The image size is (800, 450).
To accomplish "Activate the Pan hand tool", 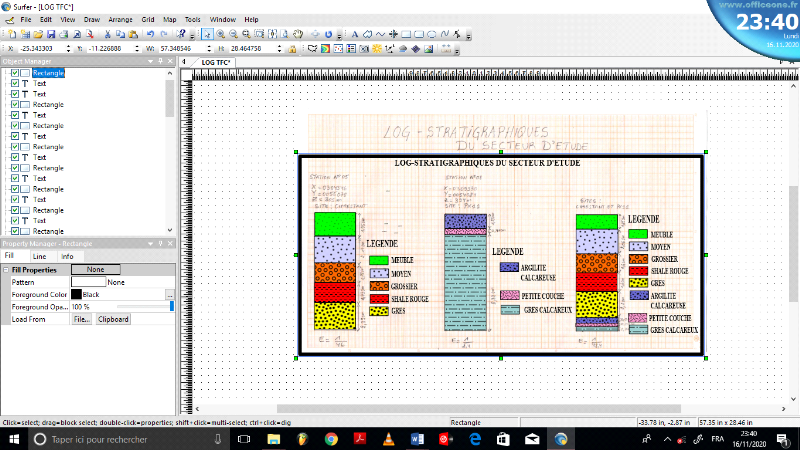I will click(x=298, y=34).
